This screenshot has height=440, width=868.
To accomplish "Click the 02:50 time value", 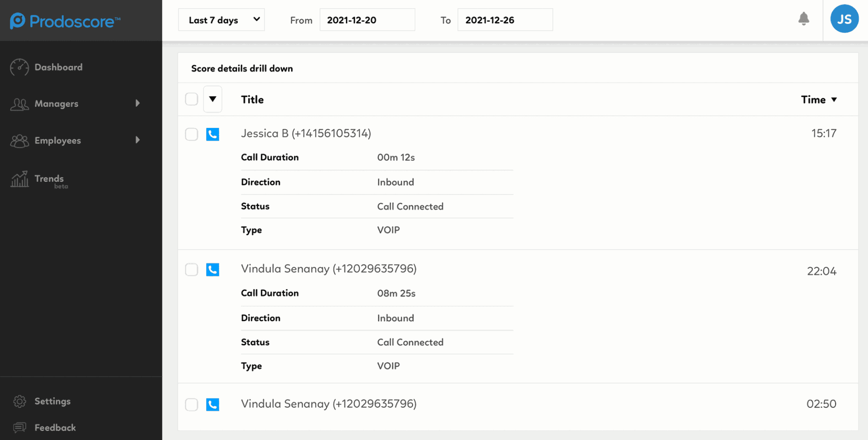I will [x=821, y=404].
